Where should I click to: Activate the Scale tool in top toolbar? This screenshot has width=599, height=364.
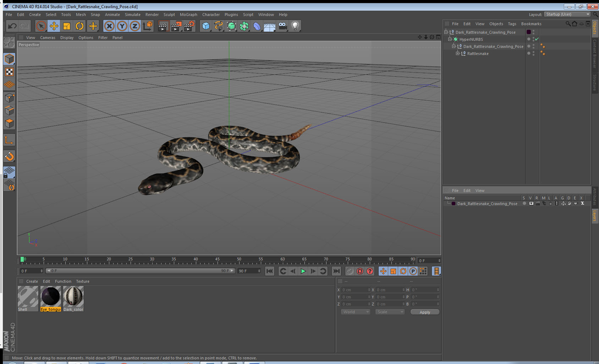67,26
